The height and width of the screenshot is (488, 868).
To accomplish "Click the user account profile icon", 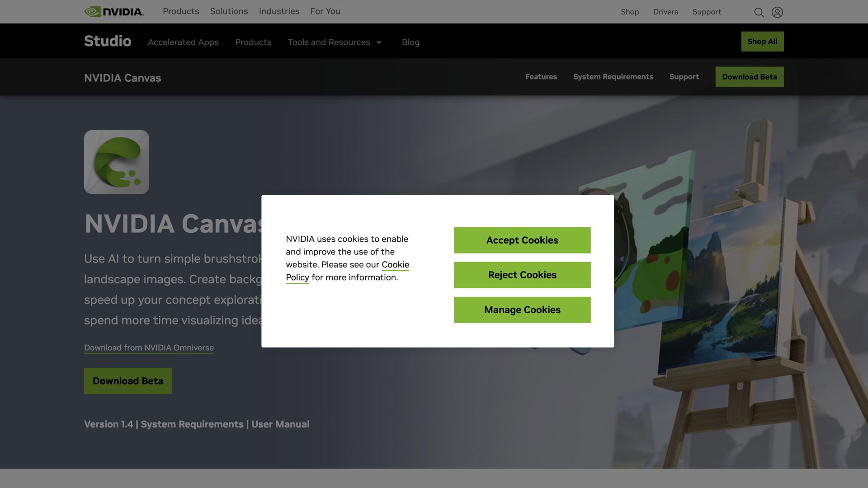I will 777,12.
